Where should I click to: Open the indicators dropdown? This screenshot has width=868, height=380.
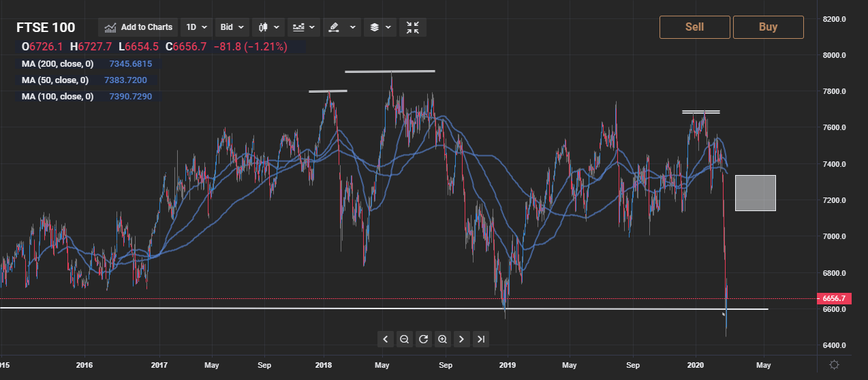[x=304, y=27]
